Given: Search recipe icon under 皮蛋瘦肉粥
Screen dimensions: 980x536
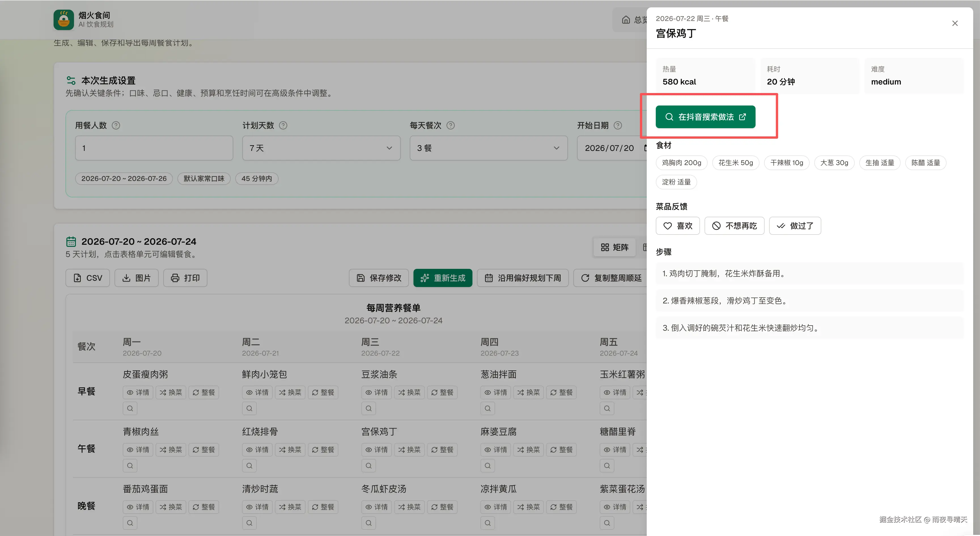Looking at the screenshot, I should coord(130,408).
